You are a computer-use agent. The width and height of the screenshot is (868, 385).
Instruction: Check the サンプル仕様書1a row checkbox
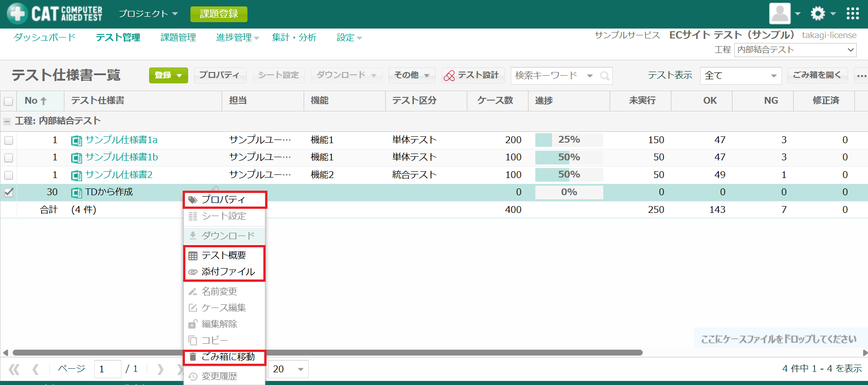(x=9, y=140)
